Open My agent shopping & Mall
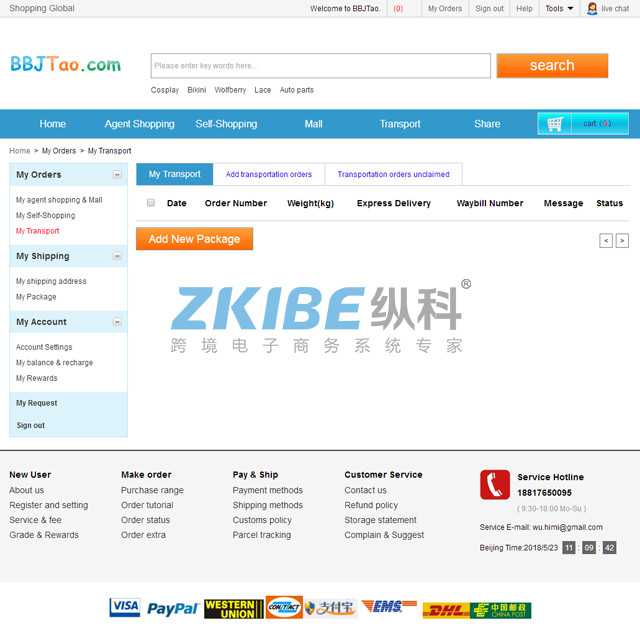 click(x=59, y=200)
